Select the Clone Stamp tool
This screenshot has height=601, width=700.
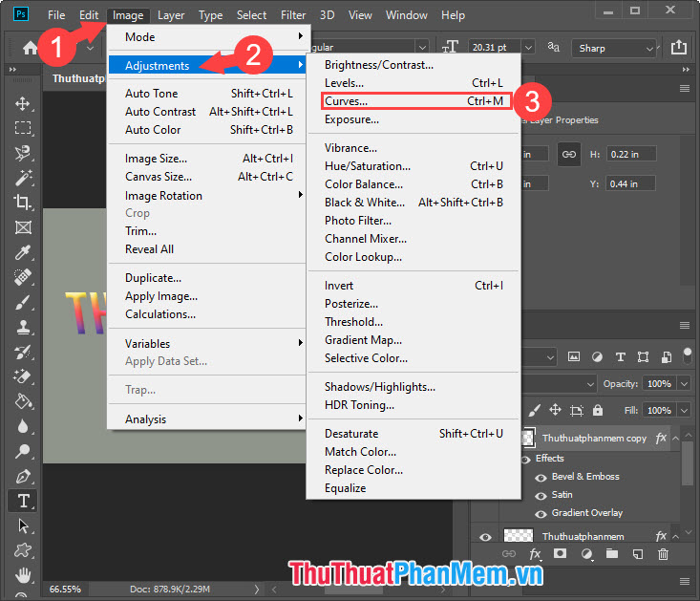tap(22, 328)
